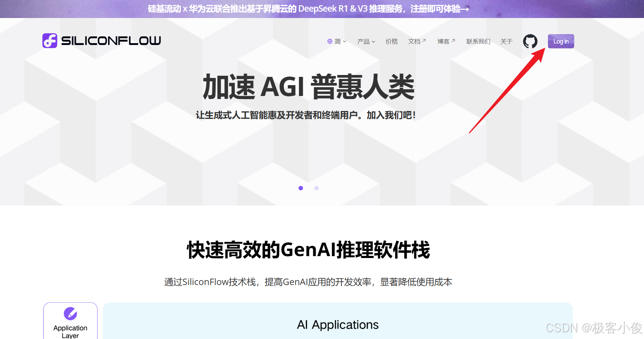644x339 pixels.
Task: Click the globe language icon
Action: (x=330, y=41)
